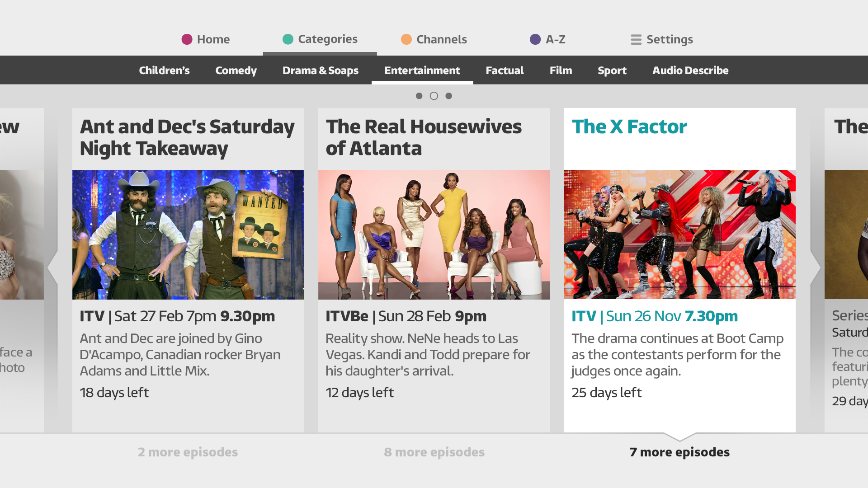Image resolution: width=868 pixels, height=488 pixels.
Task: Open Ant and Dec's cowboy thumbnail image
Action: 188,235
